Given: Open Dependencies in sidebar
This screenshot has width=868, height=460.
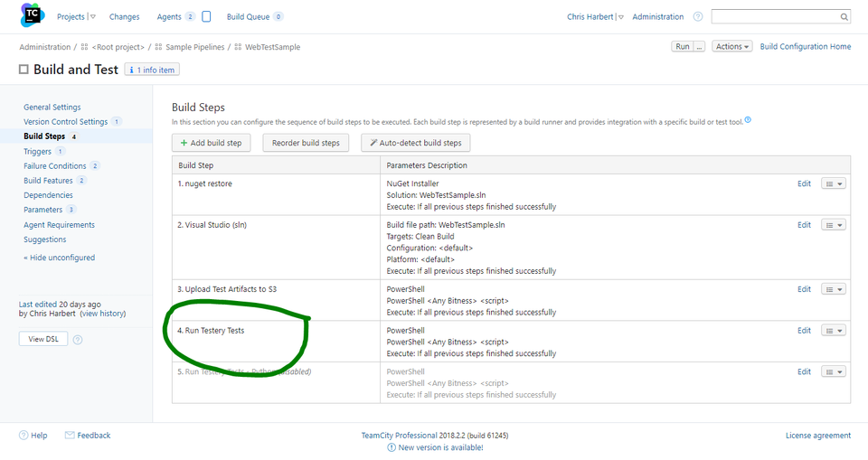Looking at the screenshot, I should [x=48, y=195].
